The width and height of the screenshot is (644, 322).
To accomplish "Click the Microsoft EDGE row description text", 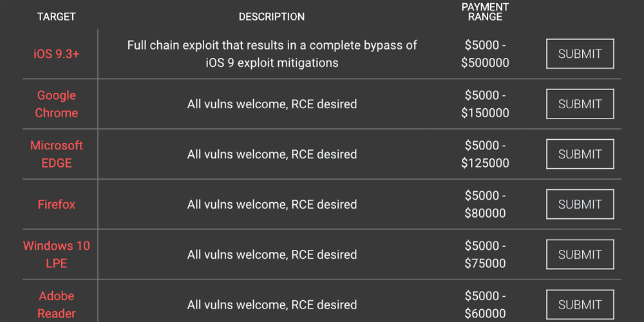I will coord(272,155).
